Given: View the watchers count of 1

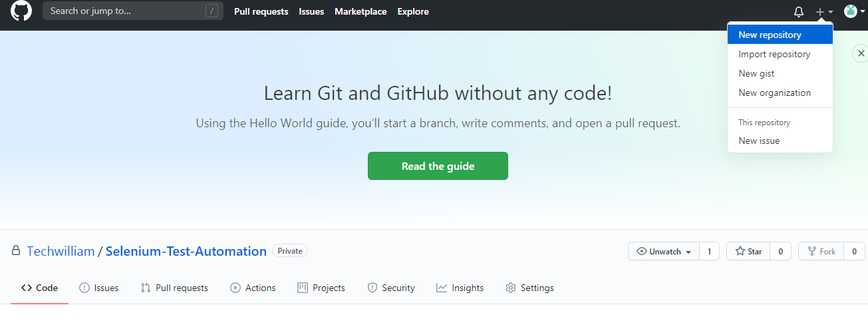Looking at the screenshot, I should 709,251.
